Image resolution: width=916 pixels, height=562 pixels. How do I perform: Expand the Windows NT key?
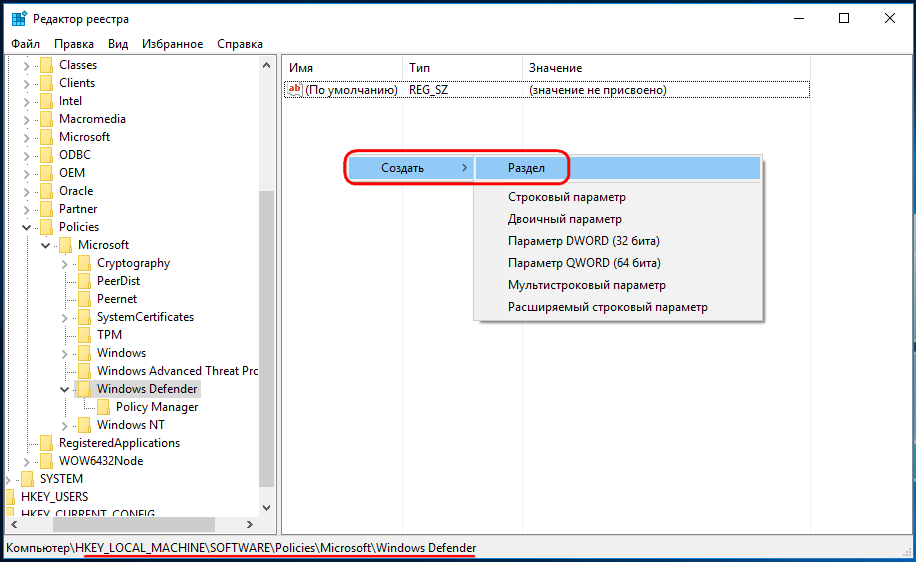point(64,426)
